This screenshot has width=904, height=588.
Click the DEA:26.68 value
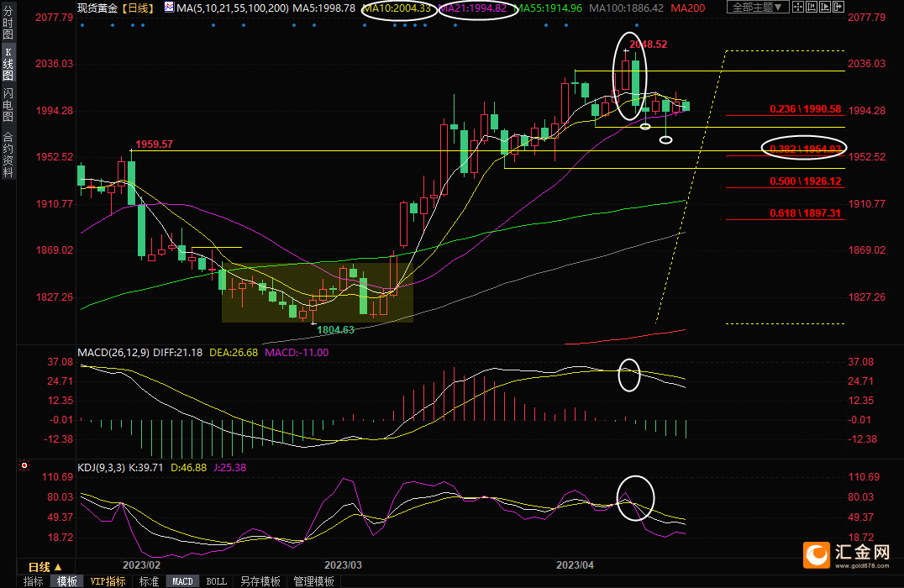tap(234, 352)
